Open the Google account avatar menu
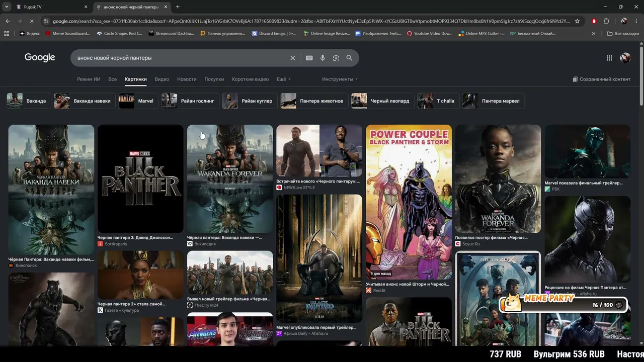The width and height of the screenshot is (644, 362). [x=625, y=58]
